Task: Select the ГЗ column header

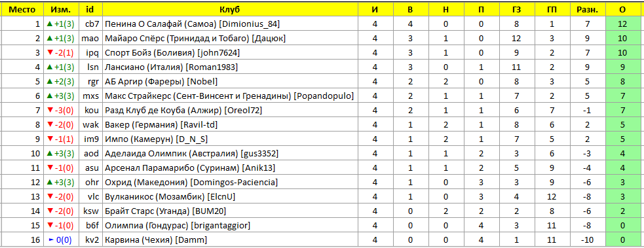Action: 517,9
